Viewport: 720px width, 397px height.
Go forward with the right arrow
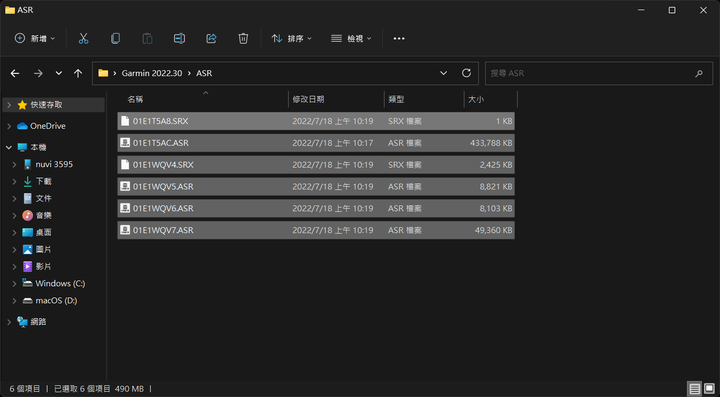pyautogui.click(x=38, y=73)
